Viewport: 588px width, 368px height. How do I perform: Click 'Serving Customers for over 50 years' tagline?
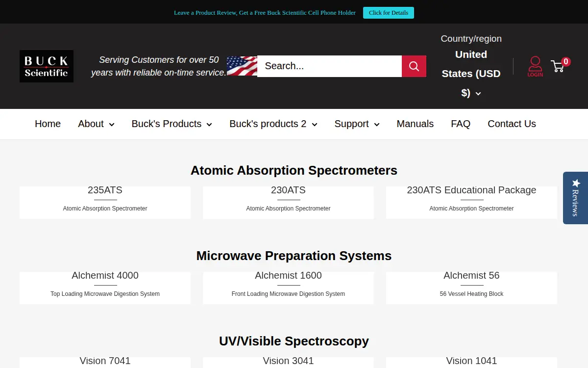[159, 66]
